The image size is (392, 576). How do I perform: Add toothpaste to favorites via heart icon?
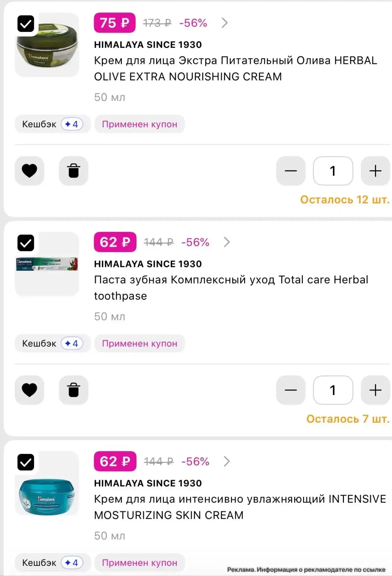[29, 390]
